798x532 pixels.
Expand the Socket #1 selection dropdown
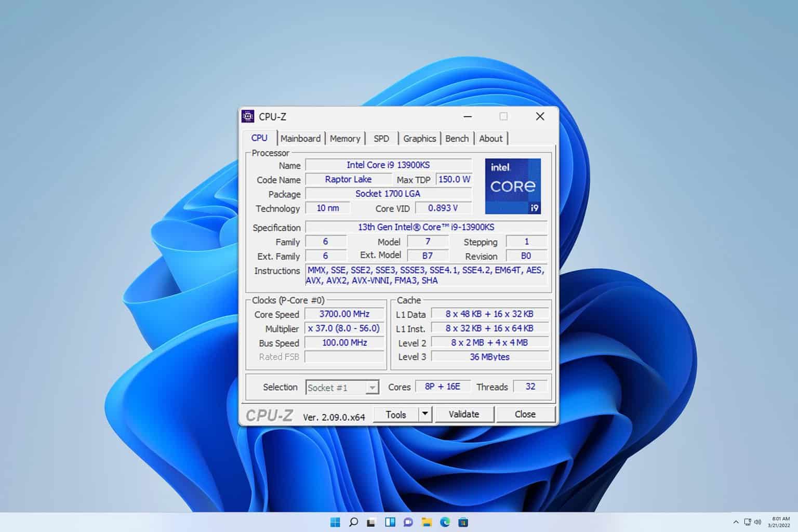pos(372,388)
